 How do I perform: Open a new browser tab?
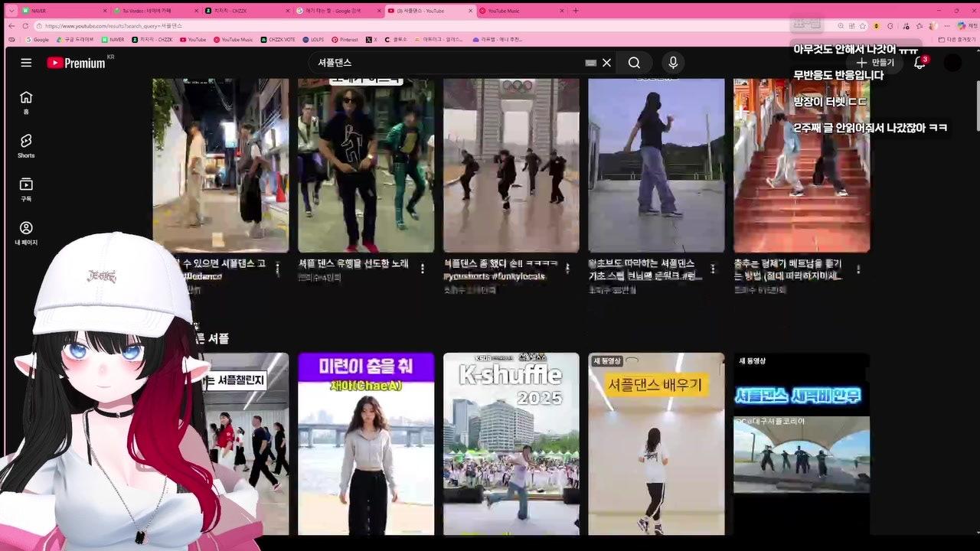(x=576, y=11)
